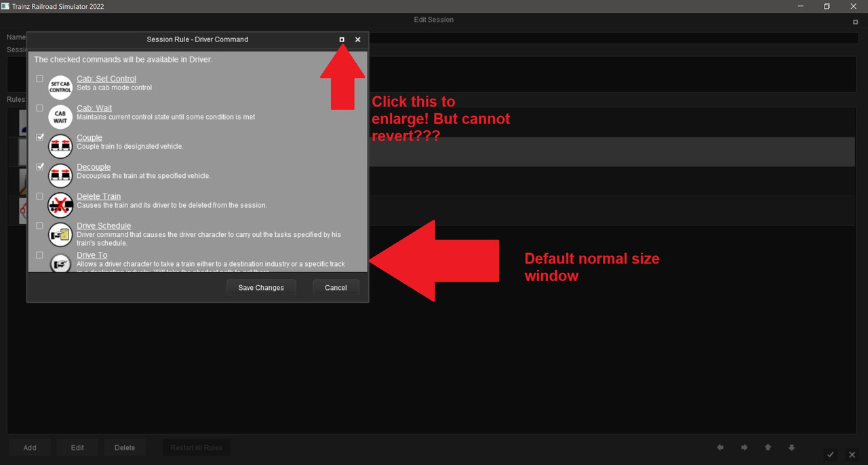Open the Decouple command link
Screen dimensions: 868x465
[x=94, y=167]
